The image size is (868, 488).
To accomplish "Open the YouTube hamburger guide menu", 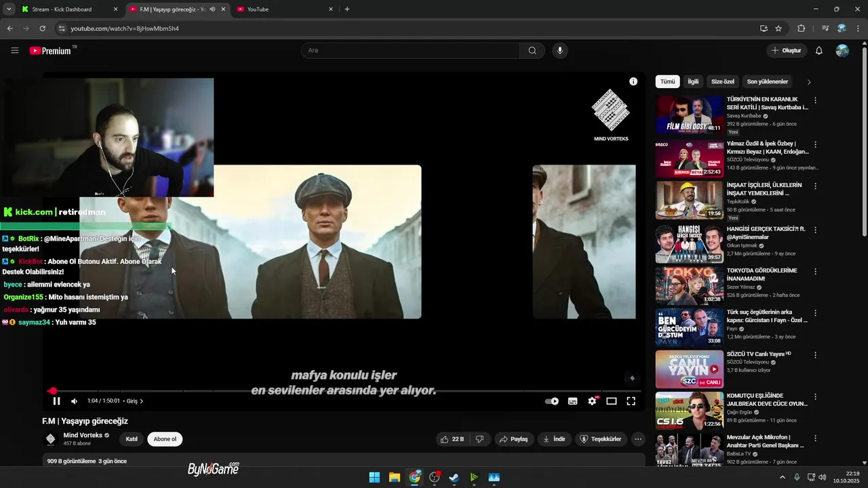I will [15, 50].
